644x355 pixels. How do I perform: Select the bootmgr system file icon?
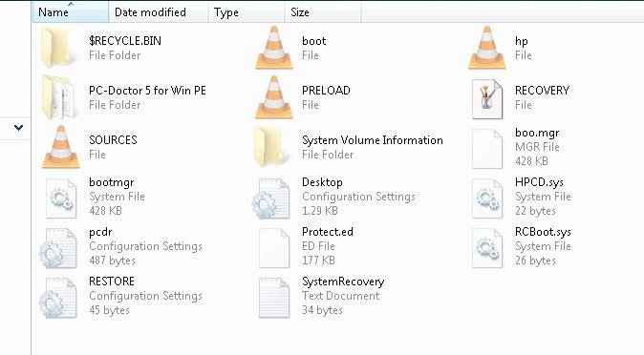61,198
